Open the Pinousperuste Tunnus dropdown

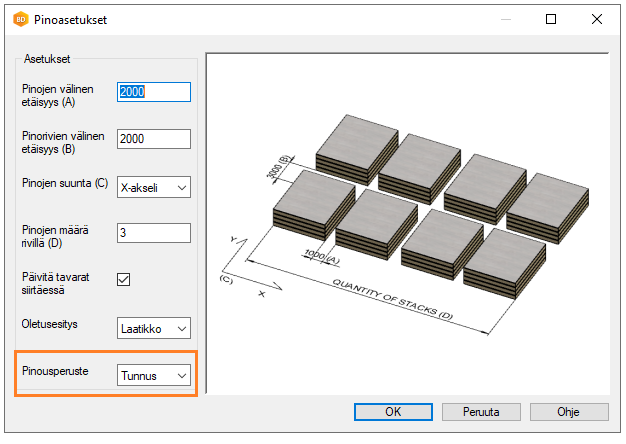153,375
